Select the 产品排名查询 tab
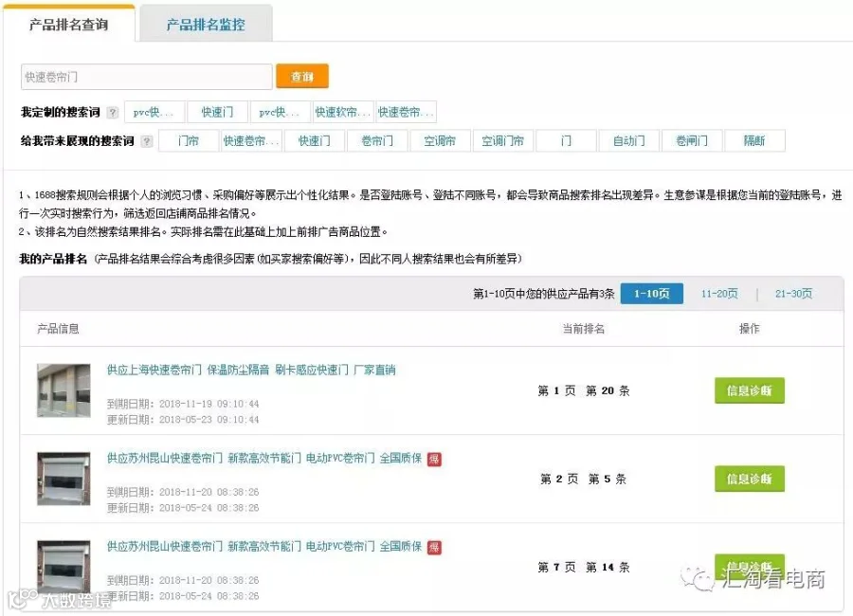This screenshot has height=616, width=853. pyautogui.click(x=68, y=24)
